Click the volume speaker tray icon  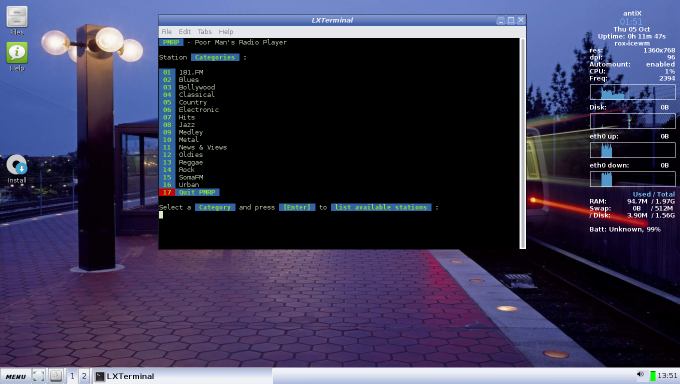click(x=641, y=375)
